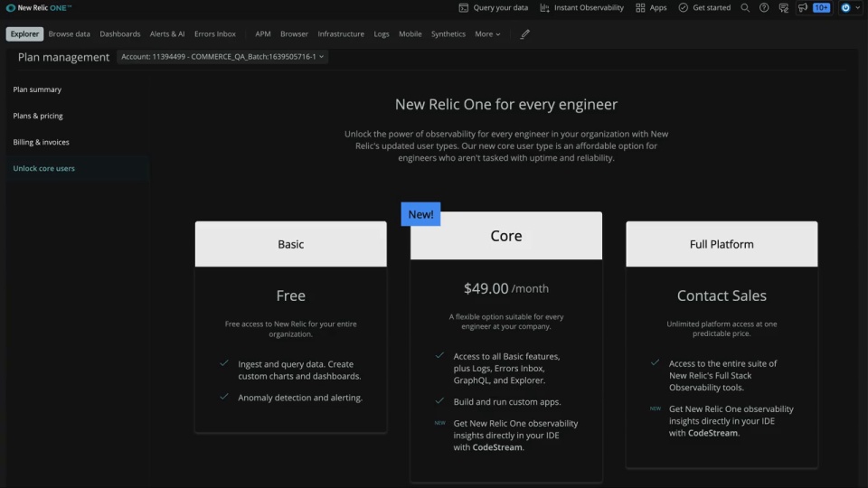868x488 pixels.
Task: Open Query your data
Action: (x=494, y=8)
